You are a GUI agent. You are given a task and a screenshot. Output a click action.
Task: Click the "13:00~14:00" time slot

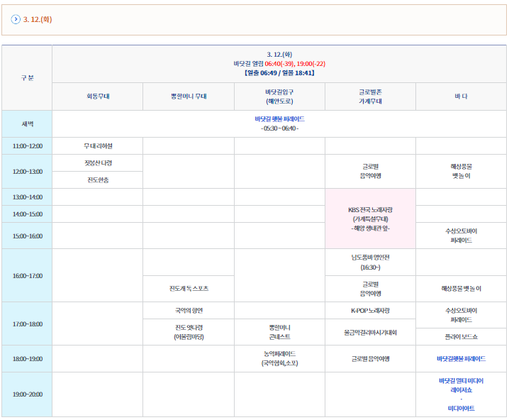coord(27,197)
